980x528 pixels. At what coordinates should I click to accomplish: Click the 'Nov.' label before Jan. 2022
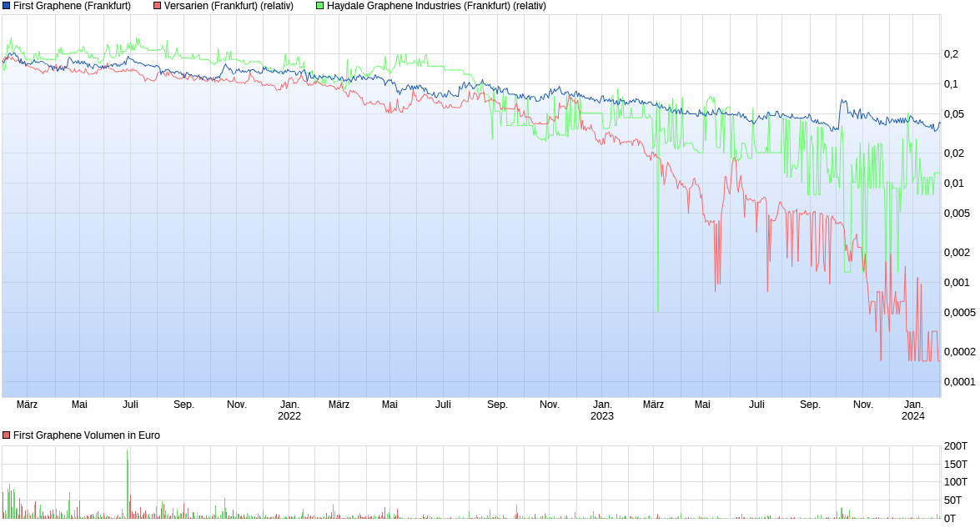tap(237, 405)
